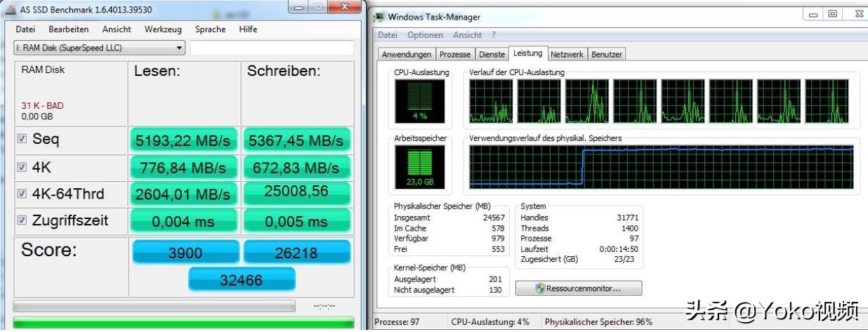Click the Insgesamt value 24567

(x=493, y=218)
